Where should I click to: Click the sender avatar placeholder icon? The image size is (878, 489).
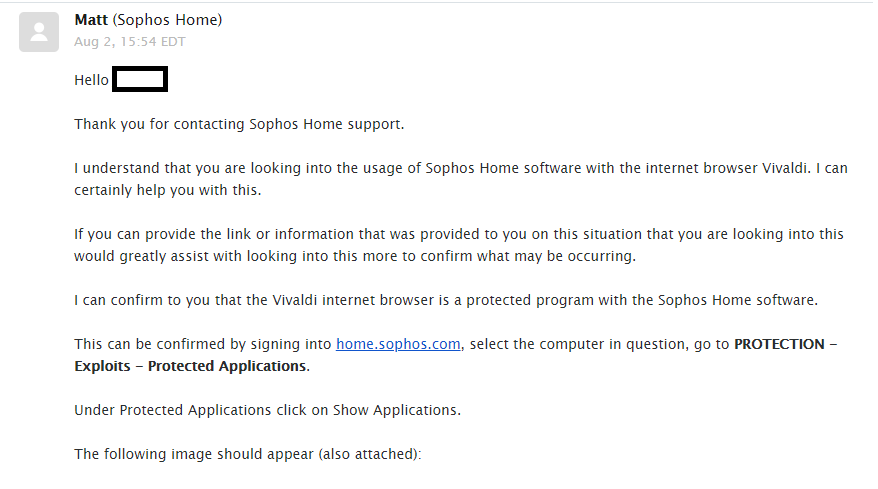(39, 31)
